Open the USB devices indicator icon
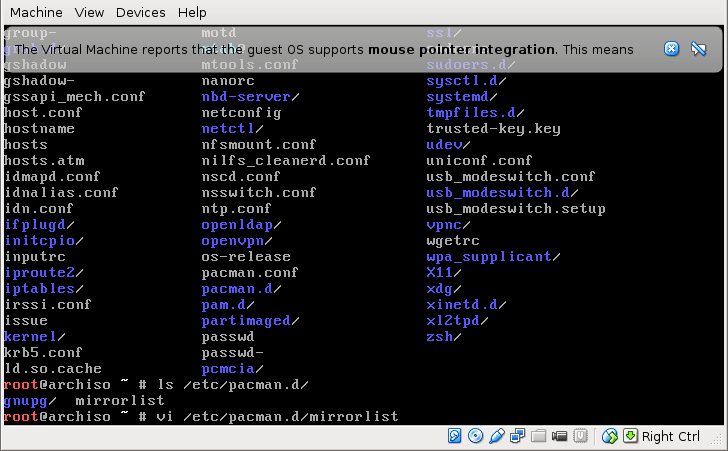 [496, 436]
